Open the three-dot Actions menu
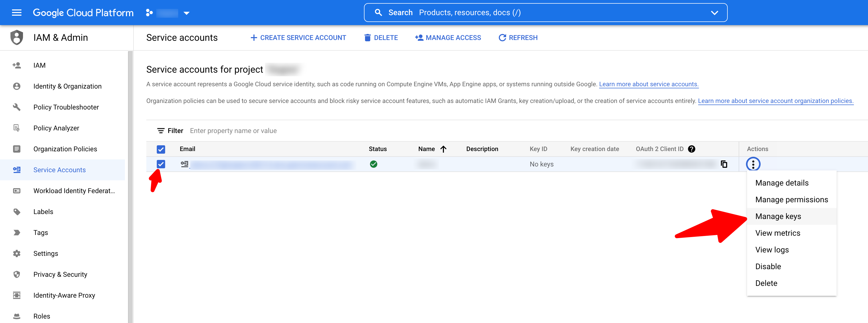The height and width of the screenshot is (323, 868). [x=753, y=164]
